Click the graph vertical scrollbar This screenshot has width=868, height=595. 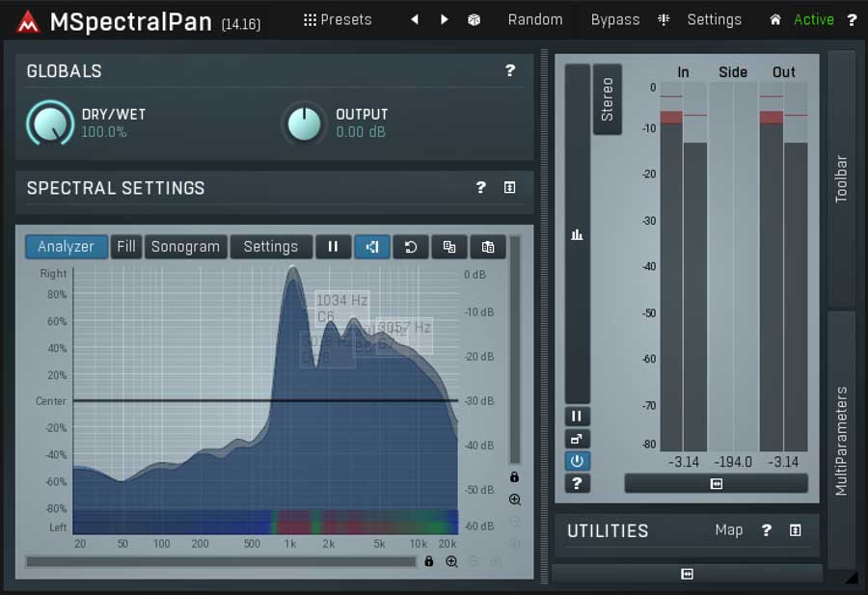click(x=515, y=349)
